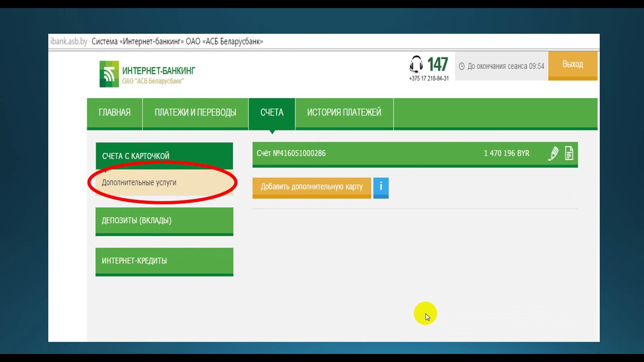Click the balance 1 470 196 BYR
This screenshot has height=362, width=644.
(x=507, y=153)
